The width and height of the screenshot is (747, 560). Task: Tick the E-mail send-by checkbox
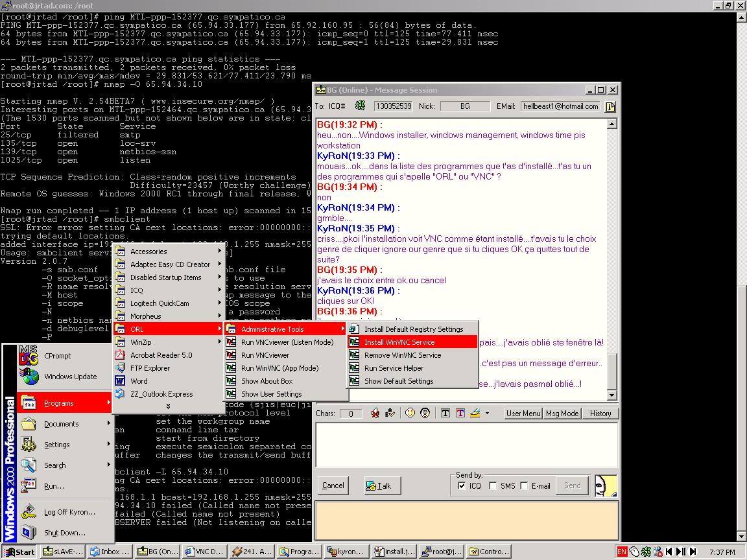click(524, 486)
